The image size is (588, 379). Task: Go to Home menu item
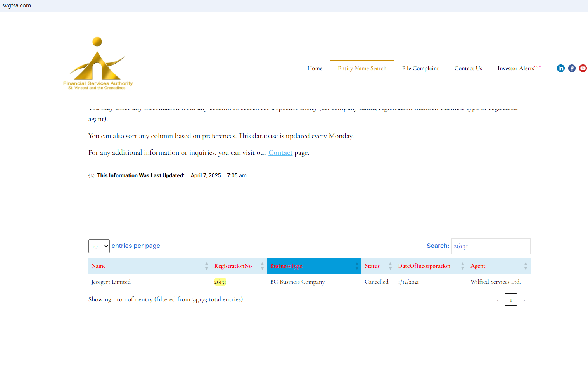[315, 68]
